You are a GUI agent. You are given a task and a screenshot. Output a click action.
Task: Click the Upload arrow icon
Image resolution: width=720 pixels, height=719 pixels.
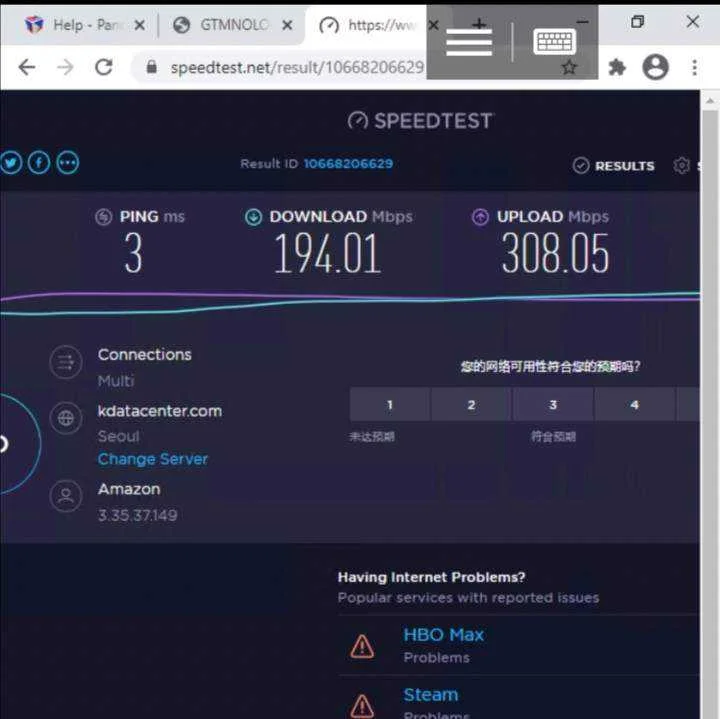pos(480,217)
